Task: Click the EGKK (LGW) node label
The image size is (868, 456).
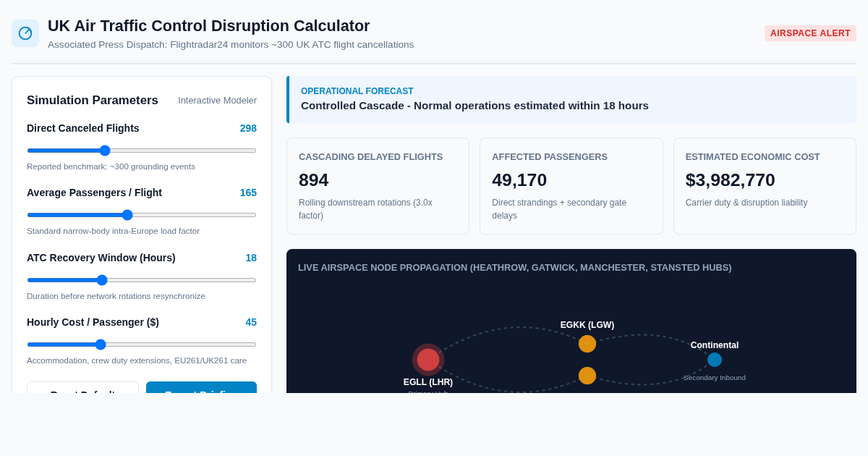Action: point(587,325)
